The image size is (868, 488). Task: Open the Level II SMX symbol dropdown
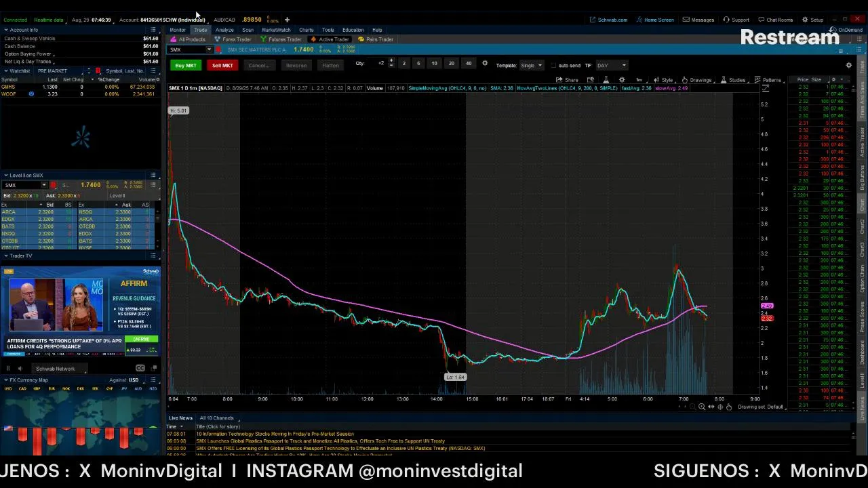[44, 185]
